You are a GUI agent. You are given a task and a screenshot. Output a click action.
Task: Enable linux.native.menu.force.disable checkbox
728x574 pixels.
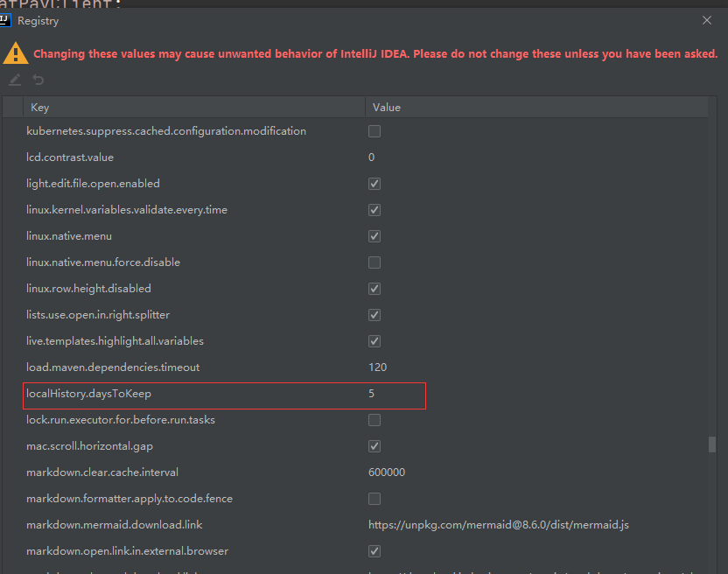(x=374, y=262)
